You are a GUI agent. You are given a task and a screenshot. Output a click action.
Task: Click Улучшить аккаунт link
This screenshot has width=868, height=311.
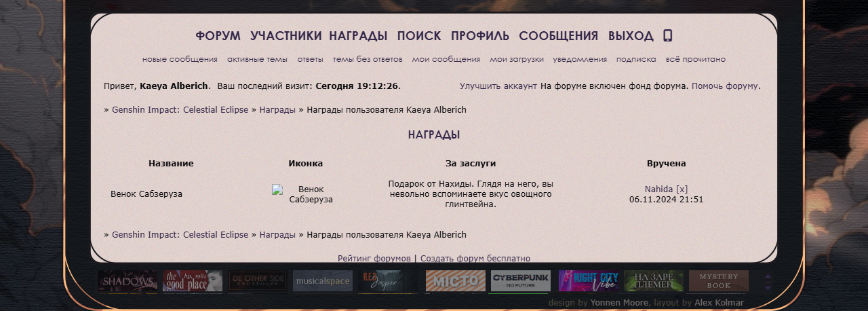point(498,86)
